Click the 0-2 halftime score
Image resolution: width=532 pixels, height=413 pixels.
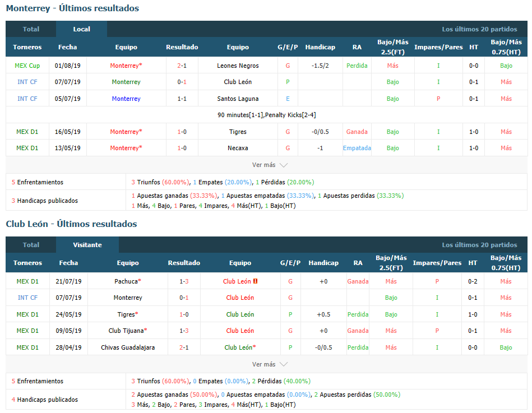tap(473, 281)
